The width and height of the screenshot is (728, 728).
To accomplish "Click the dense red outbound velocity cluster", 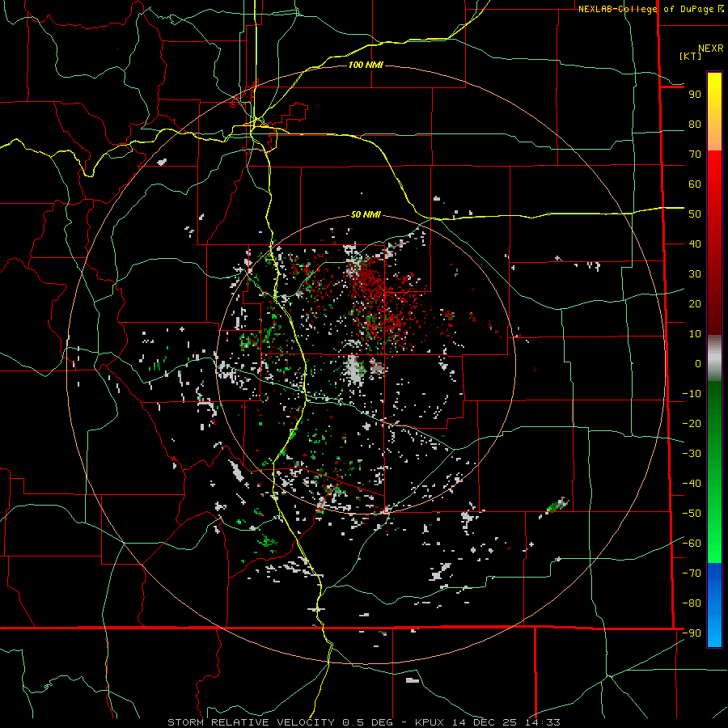I will click(369, 281).
